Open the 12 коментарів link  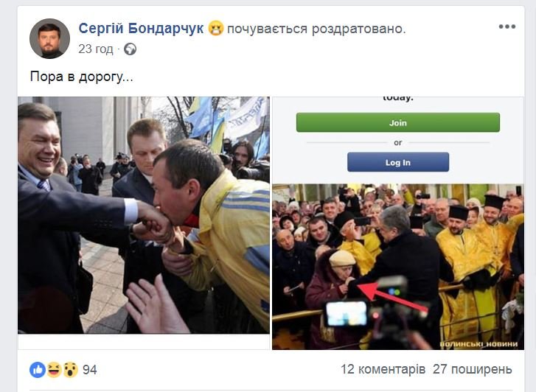383,369
